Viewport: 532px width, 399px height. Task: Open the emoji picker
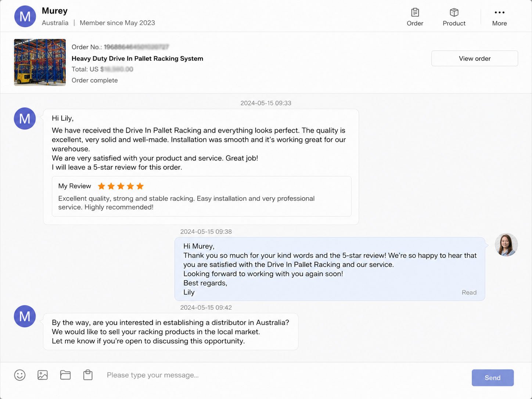pos(20,375)
